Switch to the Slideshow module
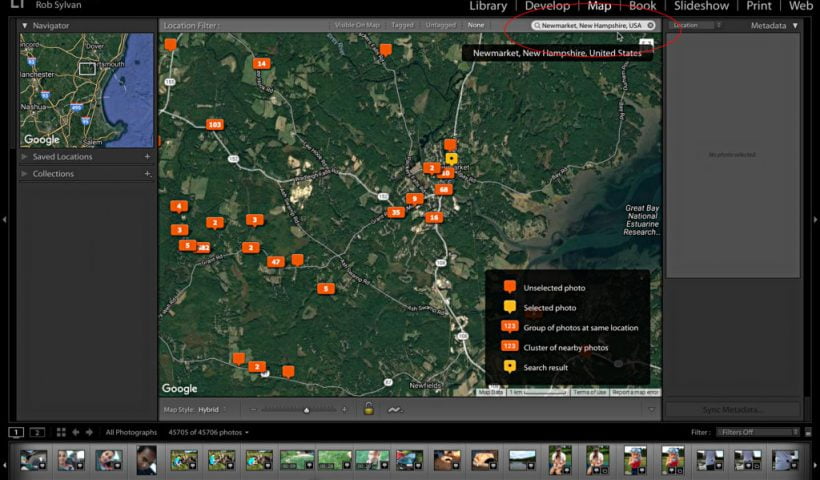This screenshot has width=820, height=480. point(701,6)
